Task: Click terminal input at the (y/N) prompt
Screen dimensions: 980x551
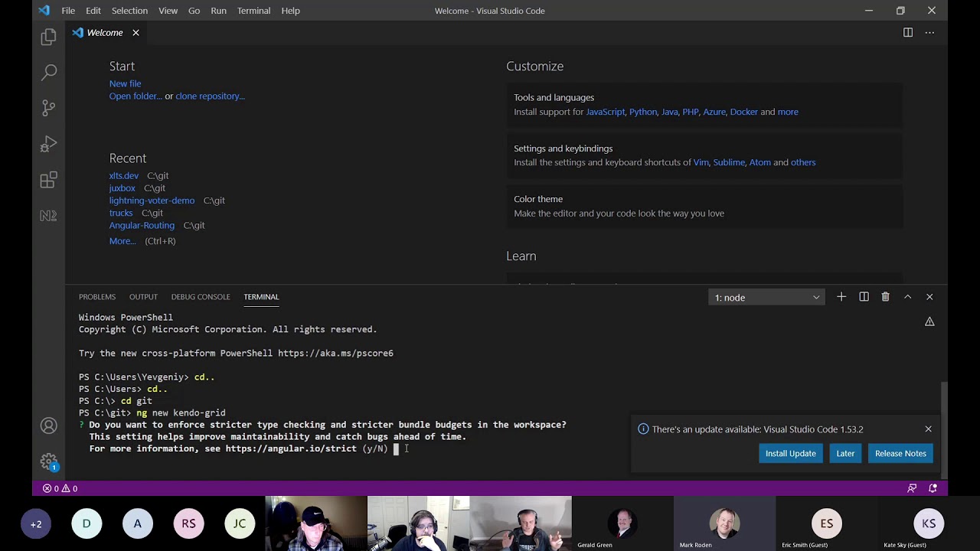Action: coord(397,449)
